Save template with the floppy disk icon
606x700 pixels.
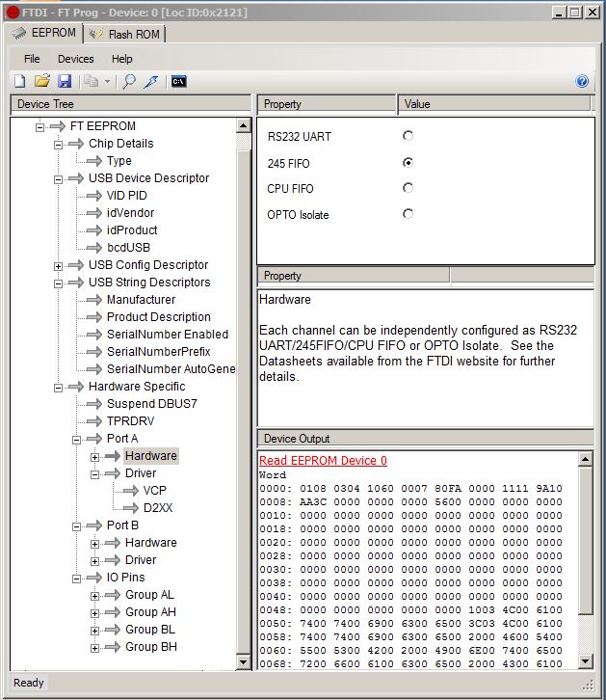coord(65,81)
